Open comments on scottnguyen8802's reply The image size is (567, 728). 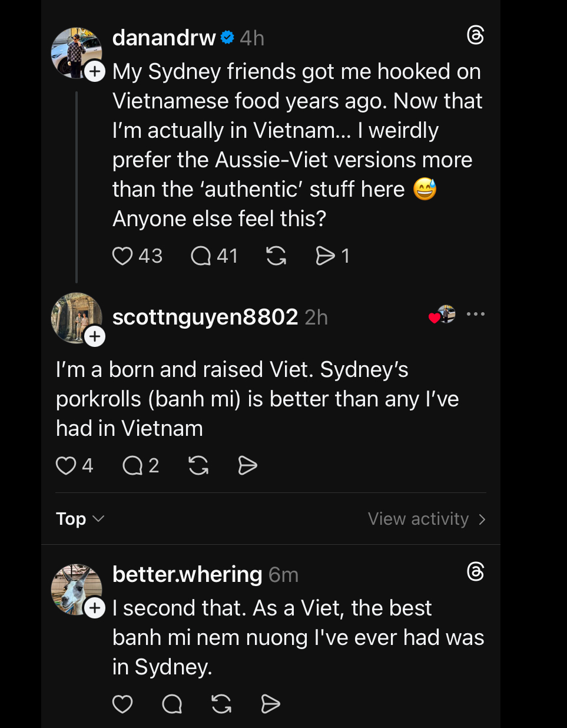pos(133,466)
